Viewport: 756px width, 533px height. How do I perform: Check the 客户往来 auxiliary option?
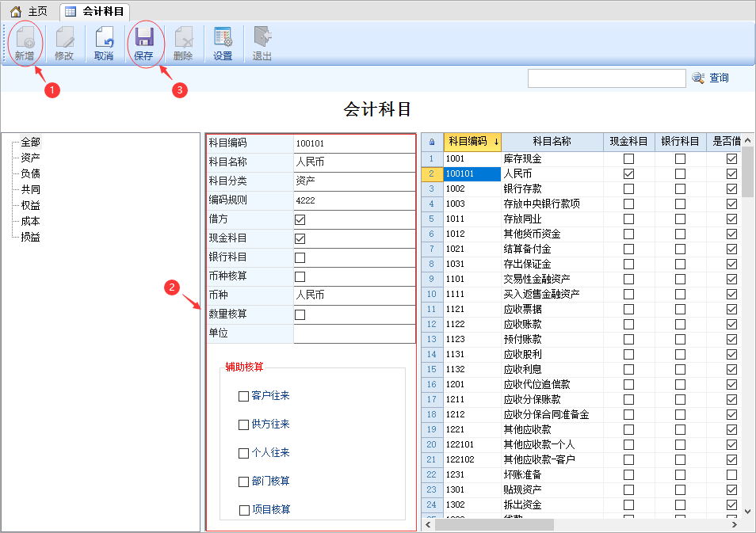(243, 396)
